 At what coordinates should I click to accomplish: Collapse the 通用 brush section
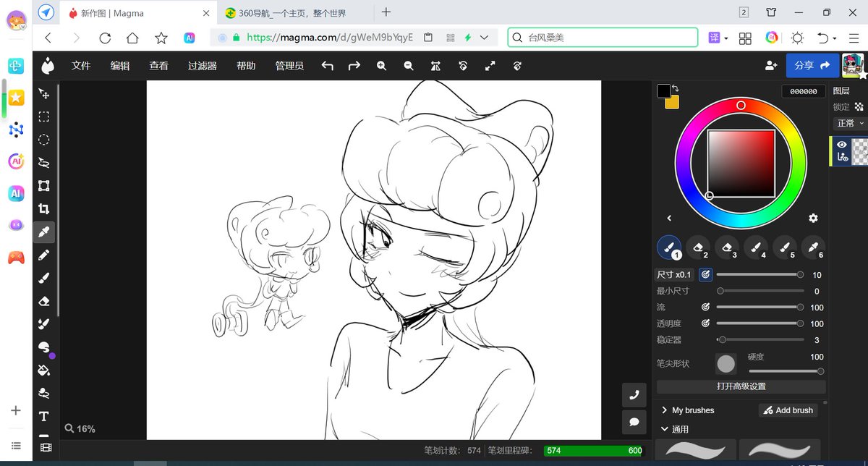tap(675, 429)
